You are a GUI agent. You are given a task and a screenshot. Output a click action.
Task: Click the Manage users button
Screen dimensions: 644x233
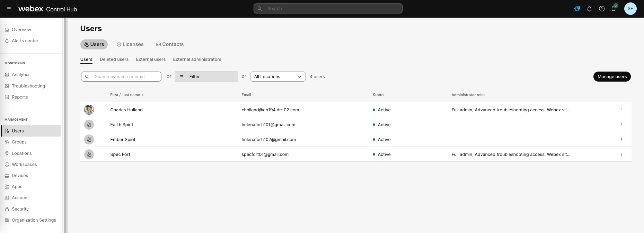612,77
